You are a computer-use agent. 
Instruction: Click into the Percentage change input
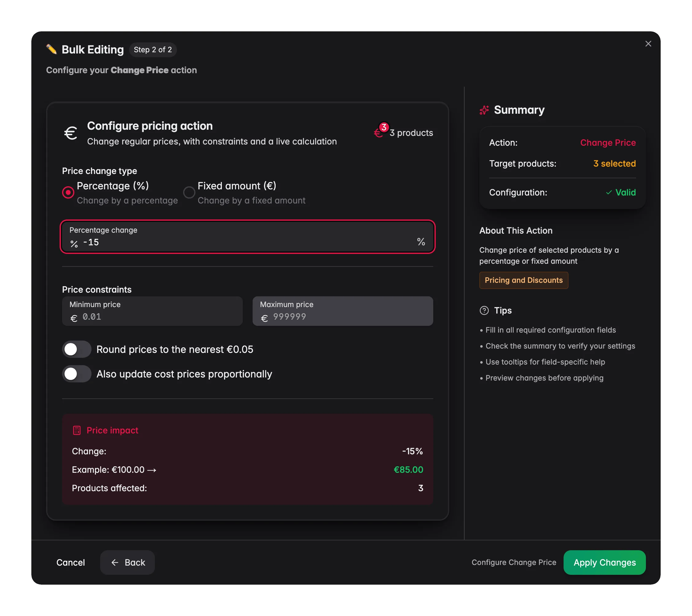[247, 237]
